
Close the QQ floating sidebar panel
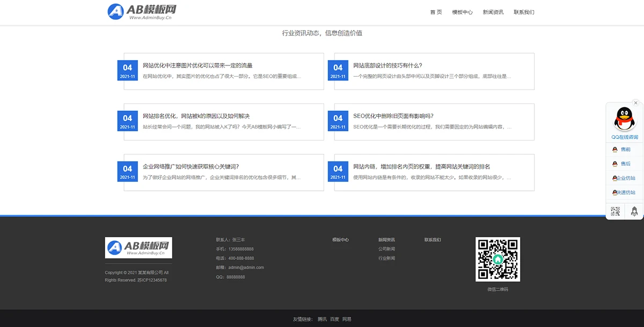(635, 103)
